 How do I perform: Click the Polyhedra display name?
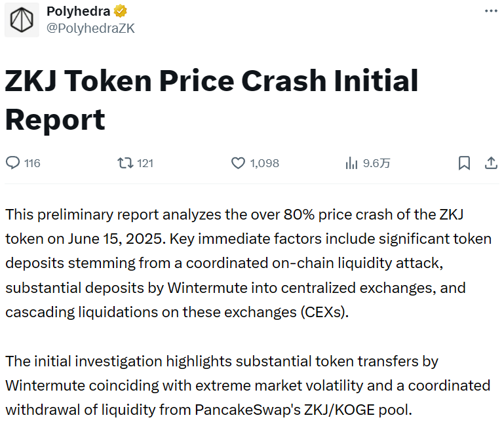pyautogui.click(x=78, y=12)
